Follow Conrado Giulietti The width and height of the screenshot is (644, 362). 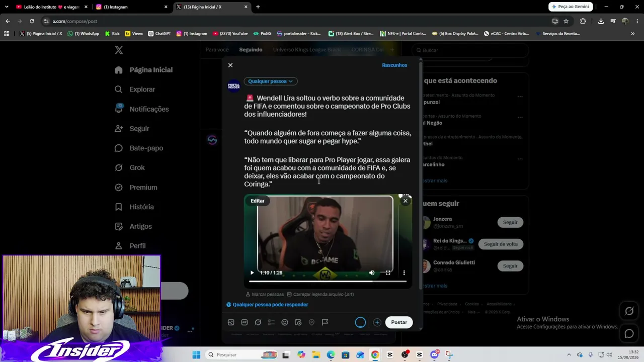tap(510, 266)
